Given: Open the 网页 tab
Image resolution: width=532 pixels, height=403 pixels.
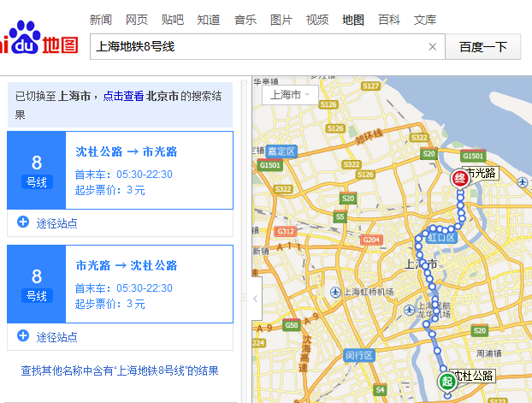Looking at the screenshot, I should [x=136, y=20].
